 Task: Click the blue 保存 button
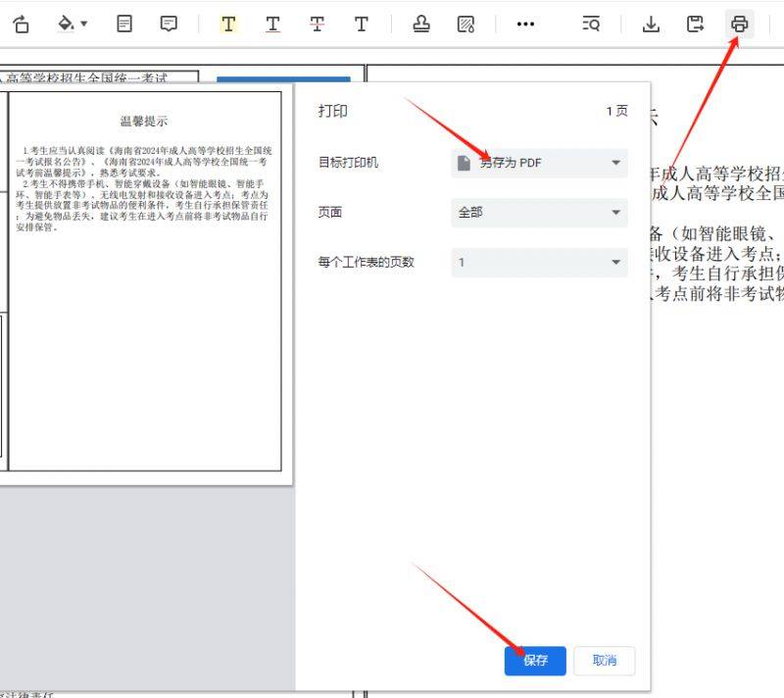535,661
